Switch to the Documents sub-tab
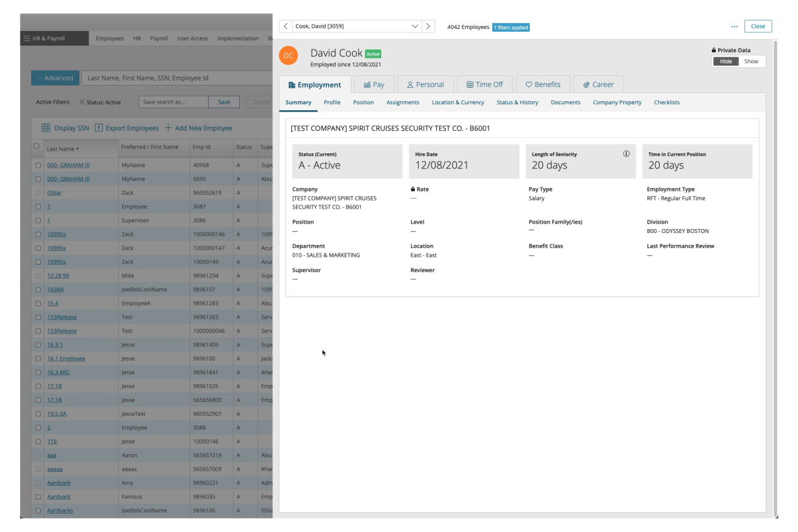Viewport: 798px width, 532px height. click(x=565, y=102)
